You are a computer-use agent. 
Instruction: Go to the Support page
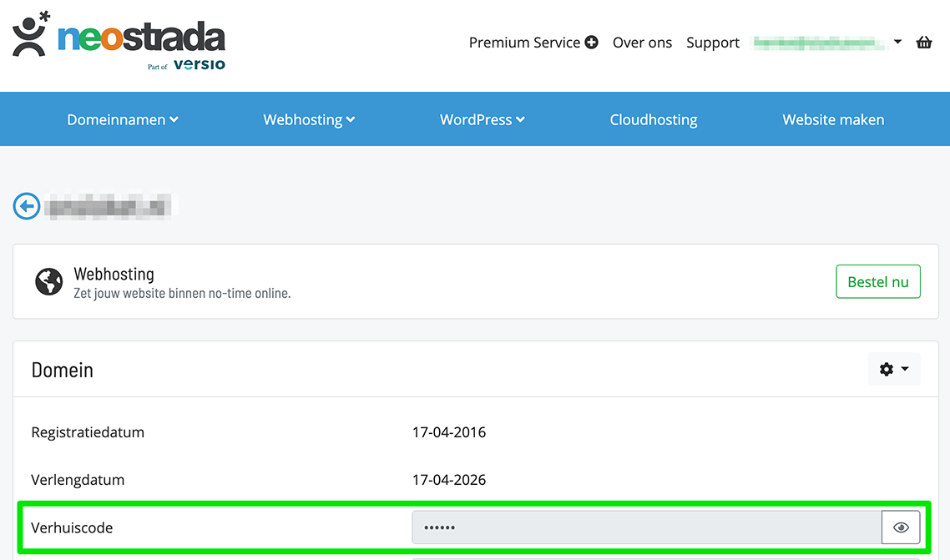click(713, 43)
